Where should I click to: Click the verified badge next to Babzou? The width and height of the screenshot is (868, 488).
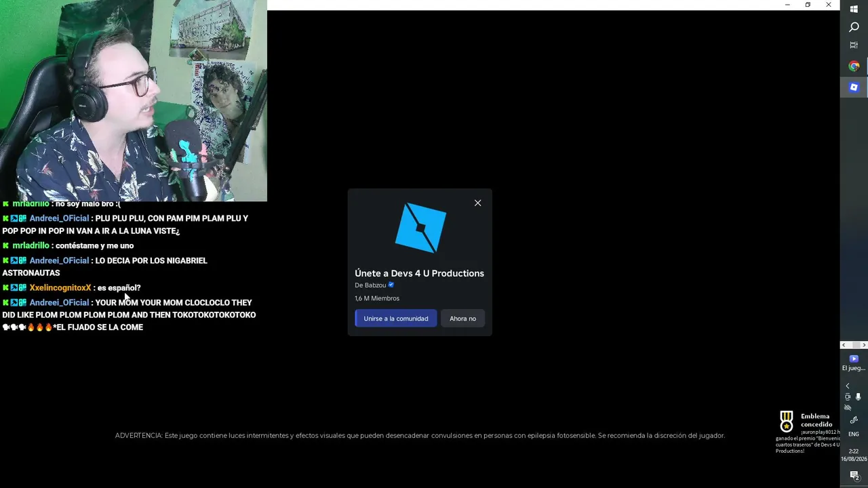click(391, 285)
